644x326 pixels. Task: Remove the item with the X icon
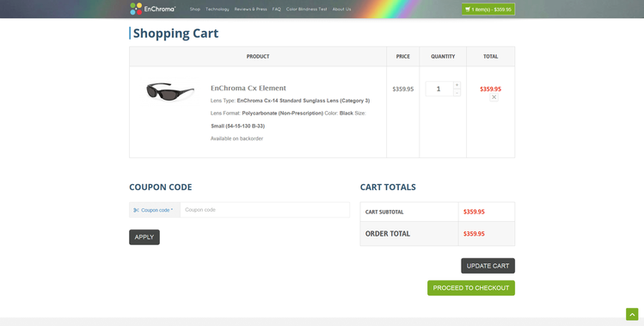(x=494, y=97)
